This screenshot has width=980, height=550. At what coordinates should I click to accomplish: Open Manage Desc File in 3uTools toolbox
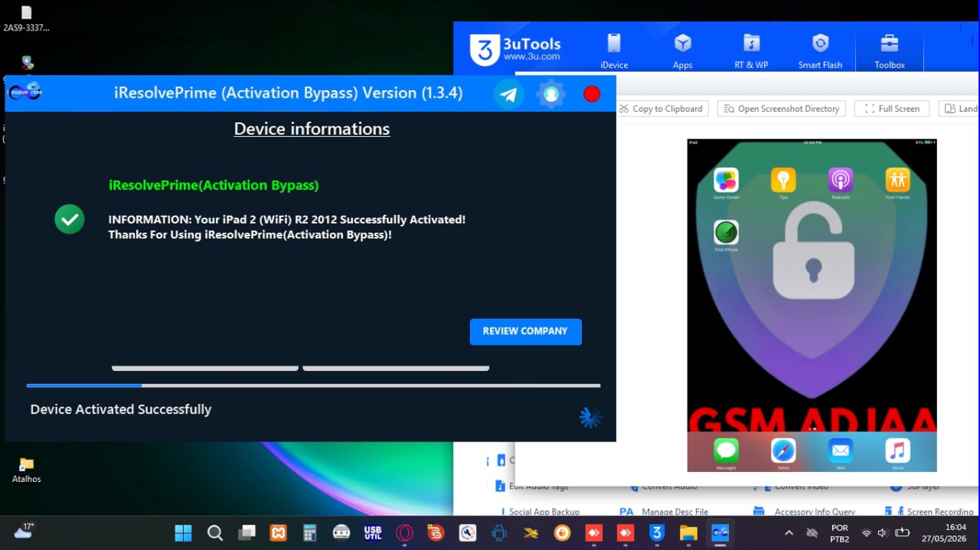(x=663, y=512)
